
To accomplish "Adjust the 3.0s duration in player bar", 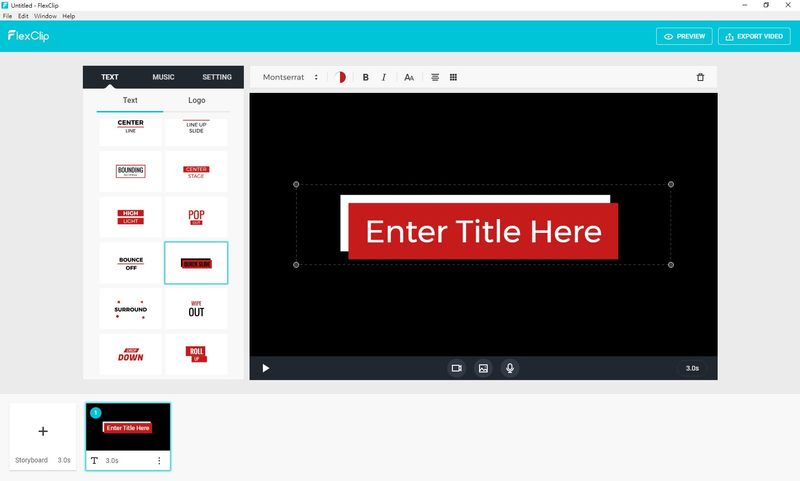I will point(692,368).
